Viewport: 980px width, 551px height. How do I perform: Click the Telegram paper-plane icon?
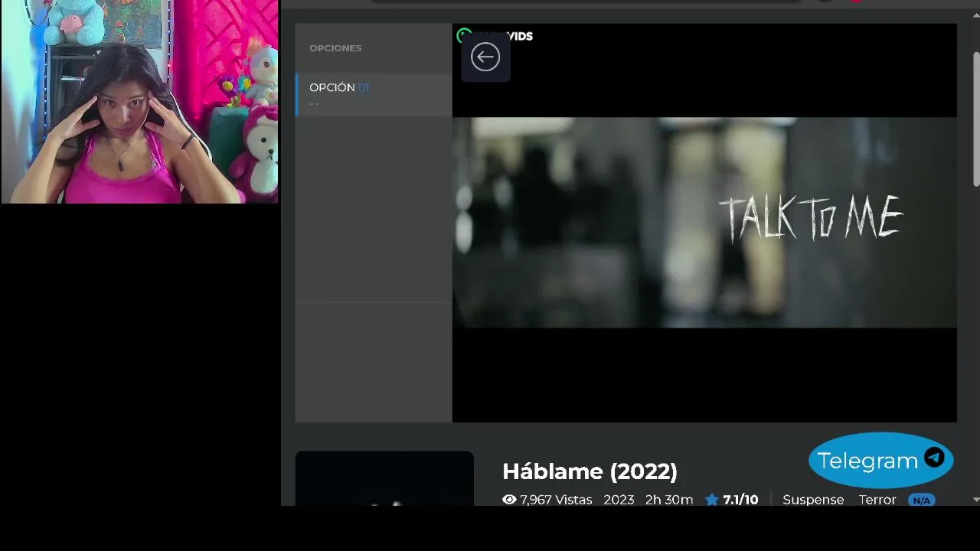[x=934, y=458]
